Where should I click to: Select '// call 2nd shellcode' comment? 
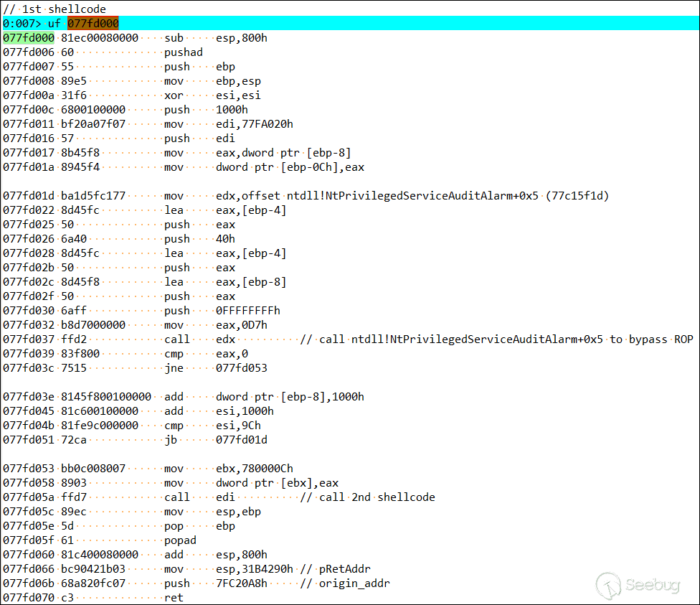[367, 497]
